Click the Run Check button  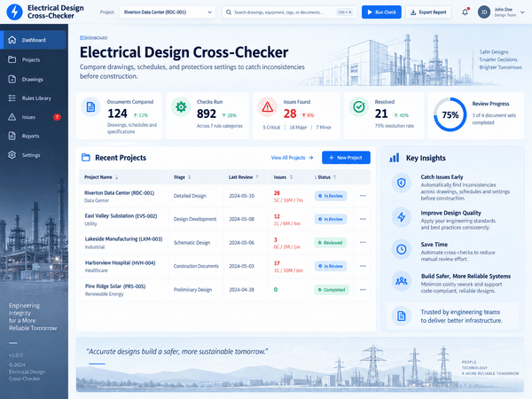point(381,12)
